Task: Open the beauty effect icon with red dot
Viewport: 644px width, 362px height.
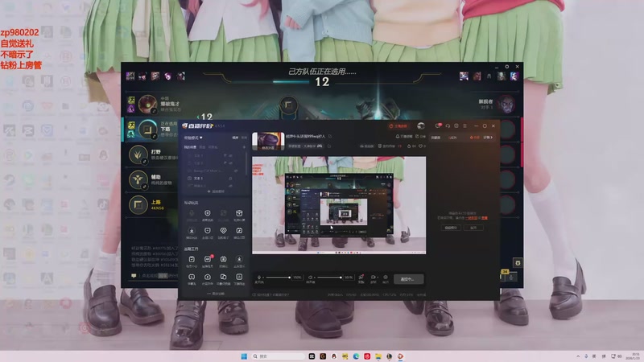Action: [361, 278]
